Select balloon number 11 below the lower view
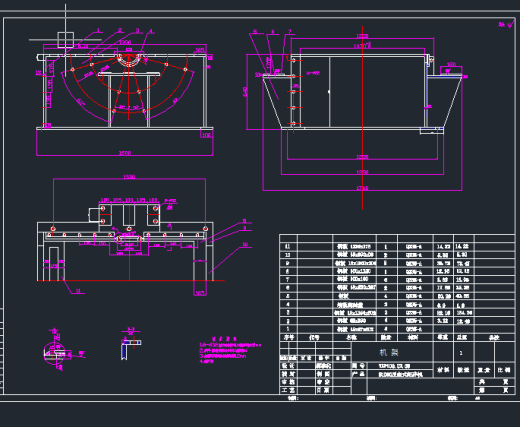 tap(78, 291)
